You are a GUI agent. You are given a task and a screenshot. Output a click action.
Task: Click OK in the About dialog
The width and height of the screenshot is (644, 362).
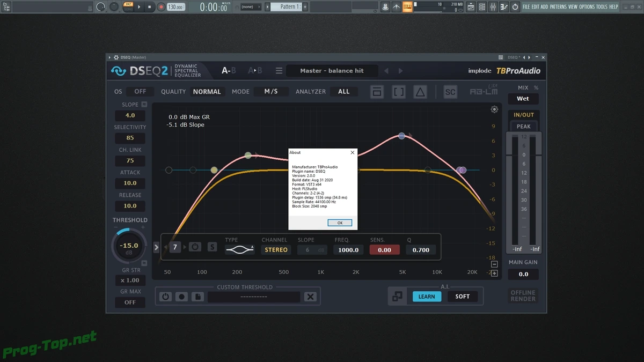coord(340,223)
